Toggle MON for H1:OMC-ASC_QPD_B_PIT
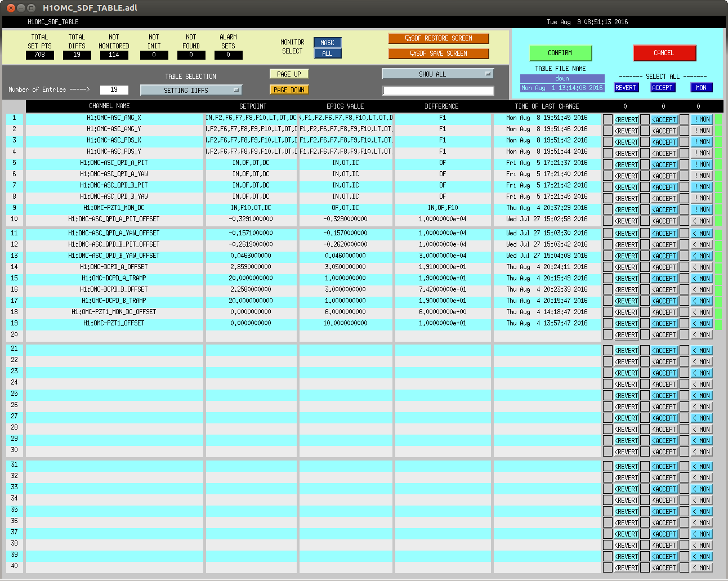Screen dimensions: 728x581 point(702,187)
